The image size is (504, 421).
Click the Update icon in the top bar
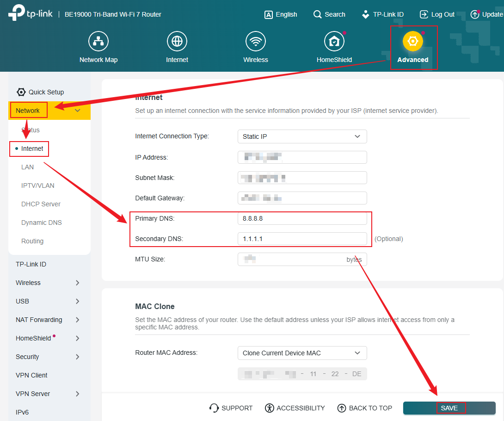coord(476,14)
